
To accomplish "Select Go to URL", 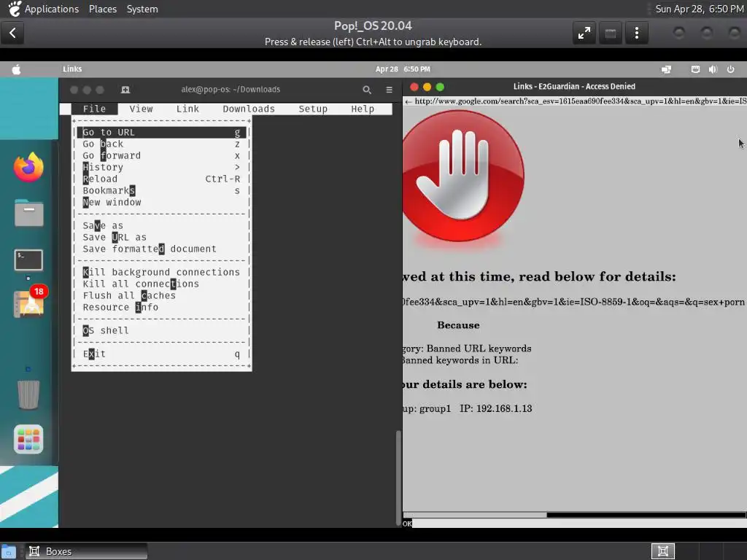I will (x=161, y=133).
